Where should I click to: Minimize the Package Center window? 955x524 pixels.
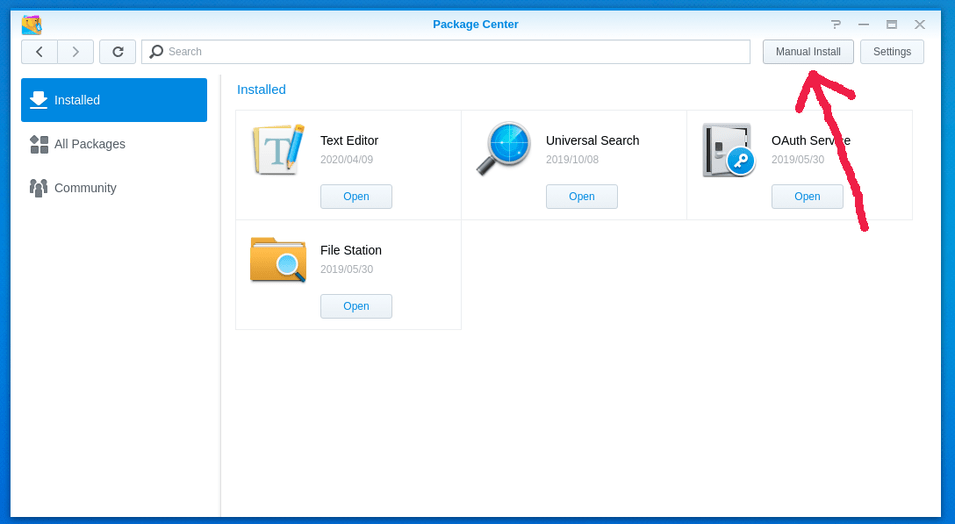click(x=864, y=24)
